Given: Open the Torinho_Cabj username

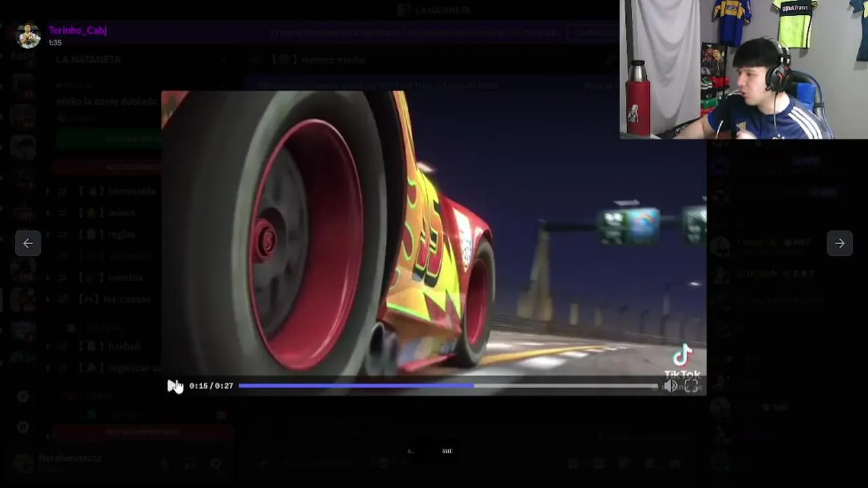Looking at the screenshot, I should 77,30.
